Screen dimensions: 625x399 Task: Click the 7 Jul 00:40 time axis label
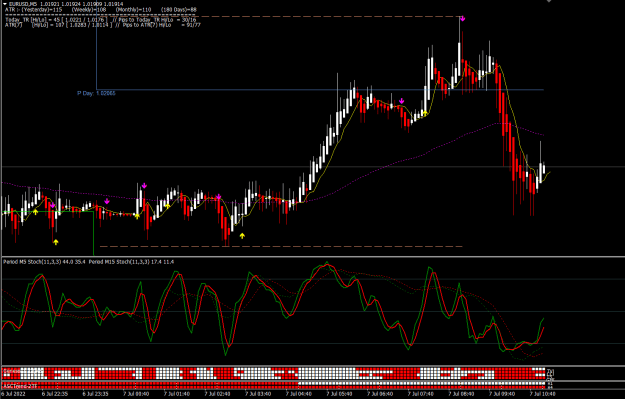point(136,394)
